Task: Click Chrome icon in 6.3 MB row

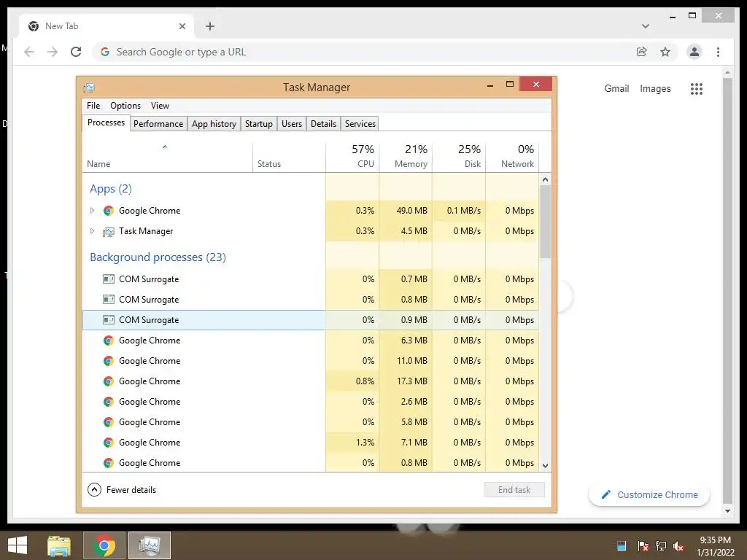Action: coord(109,341)
